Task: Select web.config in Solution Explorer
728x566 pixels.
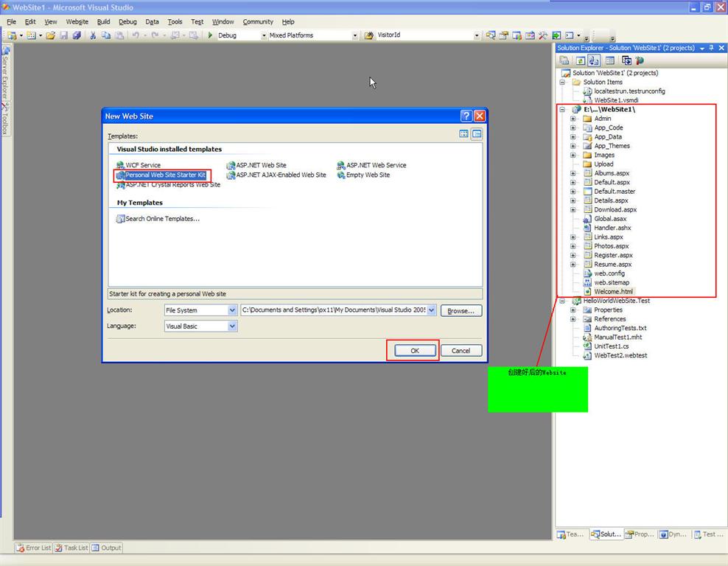Action: (609, 273)
